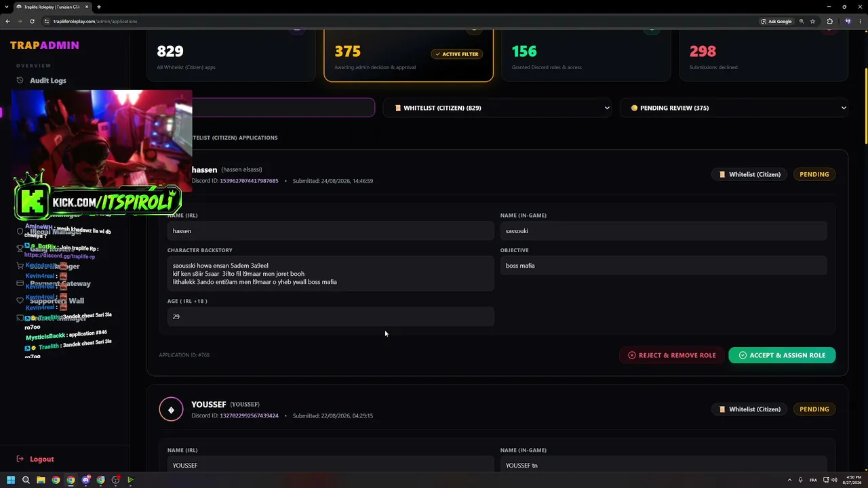Click the Name (In-Game) field showing sassouki
Viewport: 868px width, 488px height.
point(664,231)
